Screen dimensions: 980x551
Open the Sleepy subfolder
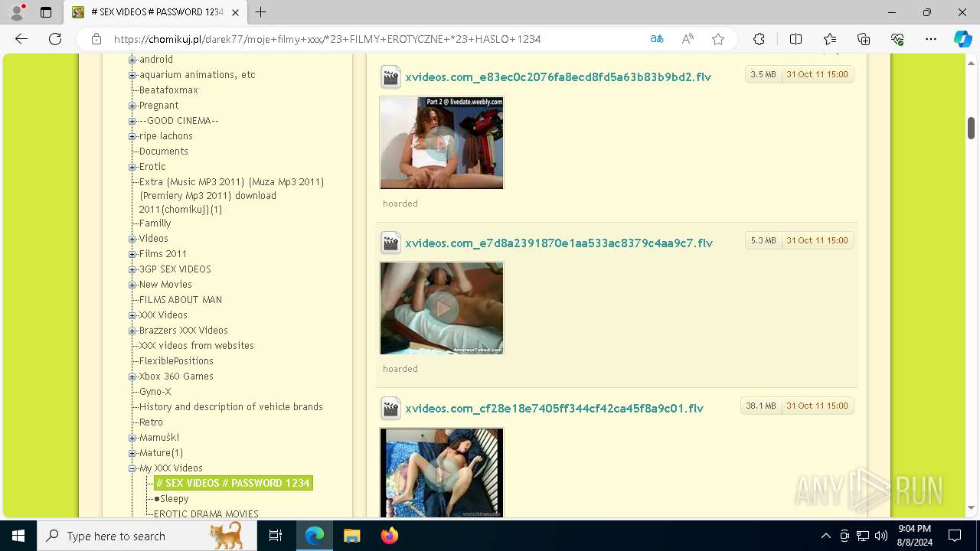pos(175,499)
